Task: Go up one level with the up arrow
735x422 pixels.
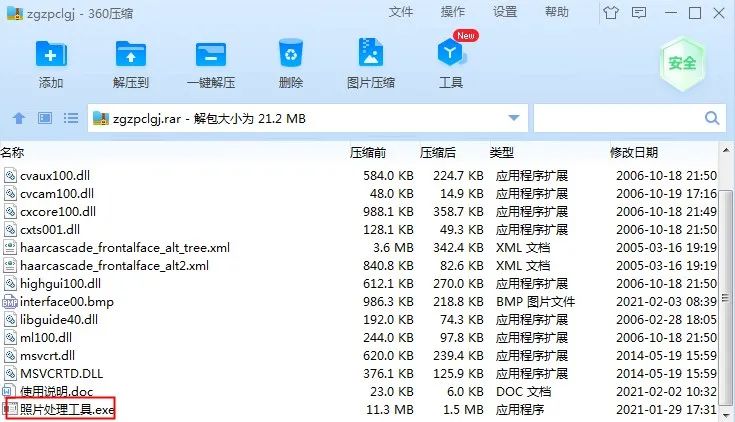Action: (x=18, y=118)
